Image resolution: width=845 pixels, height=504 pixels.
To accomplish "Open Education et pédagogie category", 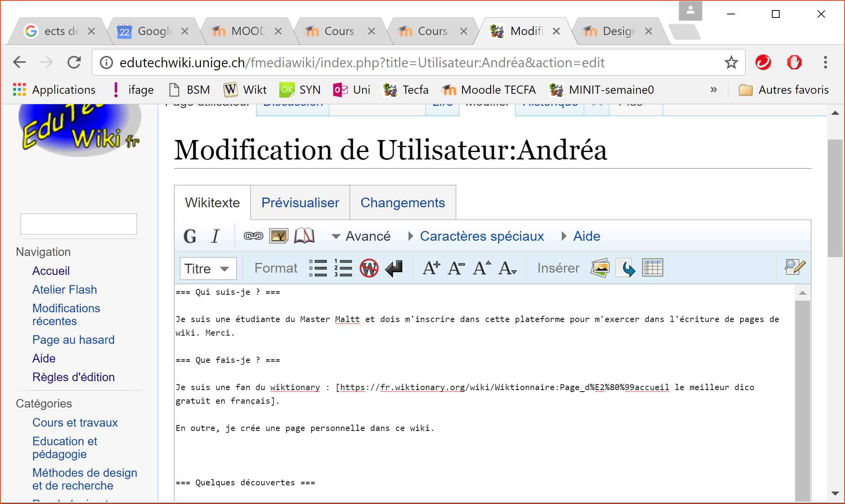I will [x=65, y=447].
